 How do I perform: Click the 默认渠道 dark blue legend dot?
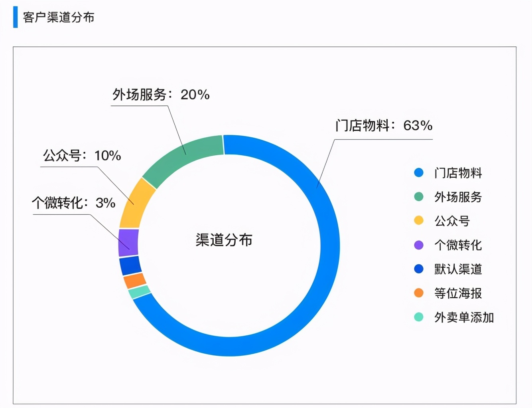(x=418, y=269)
